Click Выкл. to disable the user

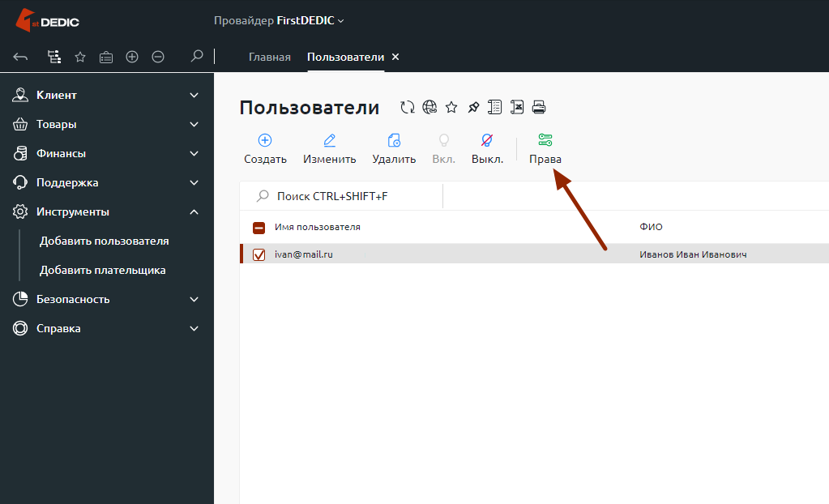click(x=487, y=149)
